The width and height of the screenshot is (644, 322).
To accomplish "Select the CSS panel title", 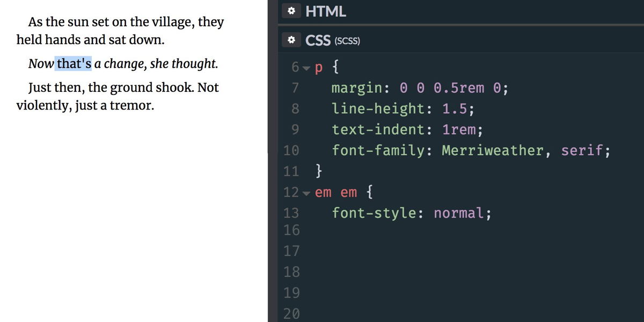I will tap(318, 40).
